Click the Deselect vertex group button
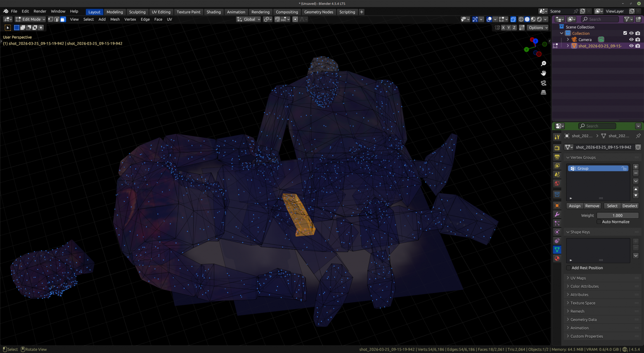The image size is (644, 353). (630, 206)
